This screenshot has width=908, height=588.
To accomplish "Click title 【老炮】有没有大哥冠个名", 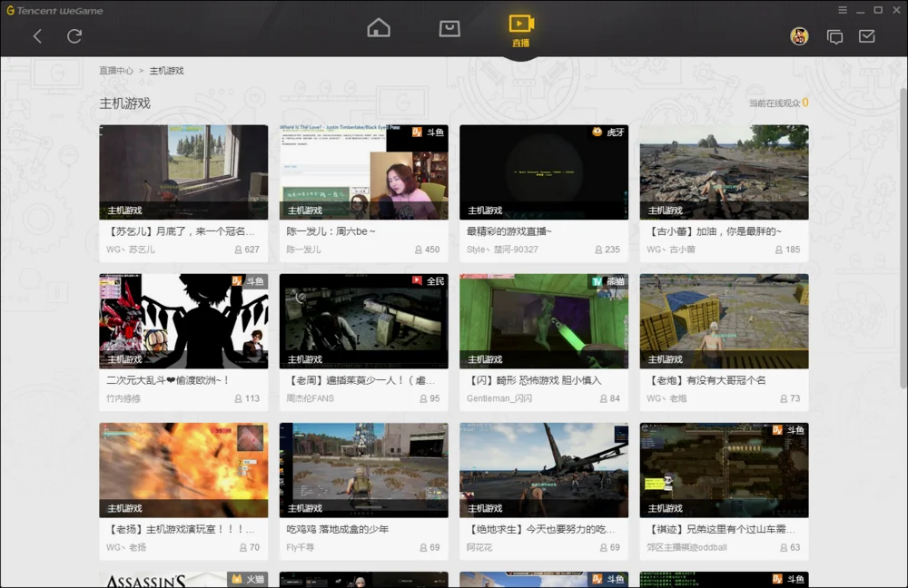I will (706, 380).
